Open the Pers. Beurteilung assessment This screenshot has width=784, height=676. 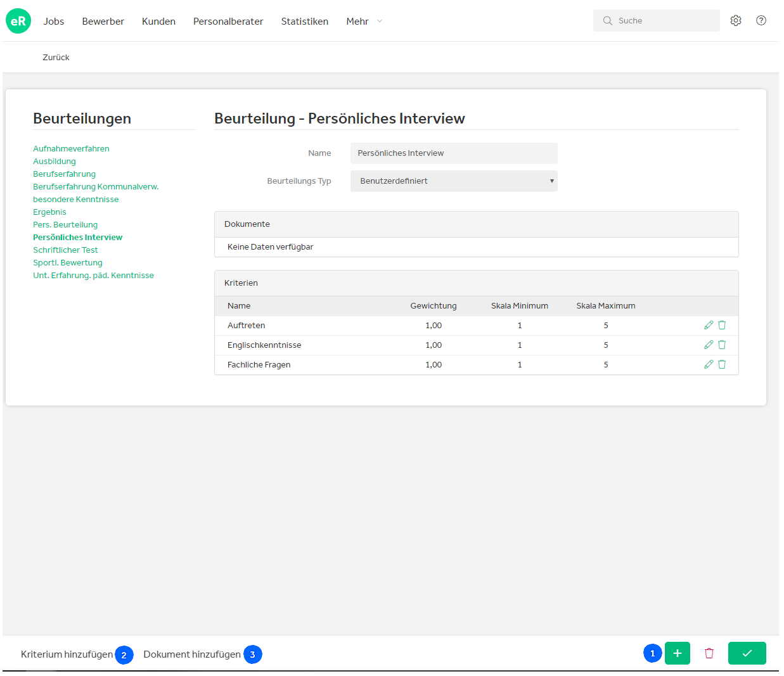tap(65, 225)
